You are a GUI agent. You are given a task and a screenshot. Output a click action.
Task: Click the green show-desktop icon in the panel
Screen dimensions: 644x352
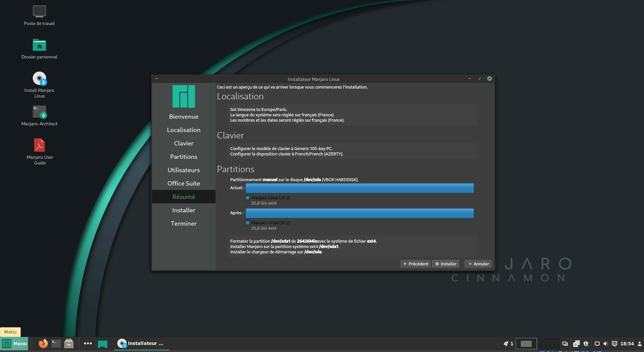click(103, 344)
